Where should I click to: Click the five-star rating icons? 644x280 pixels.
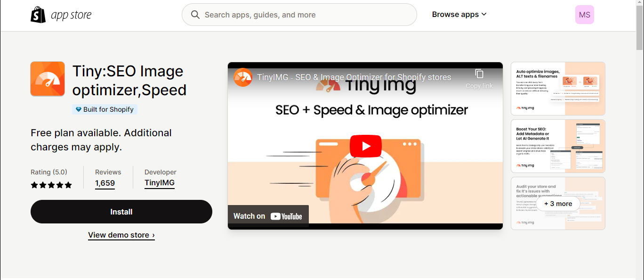tap(51, 185)
